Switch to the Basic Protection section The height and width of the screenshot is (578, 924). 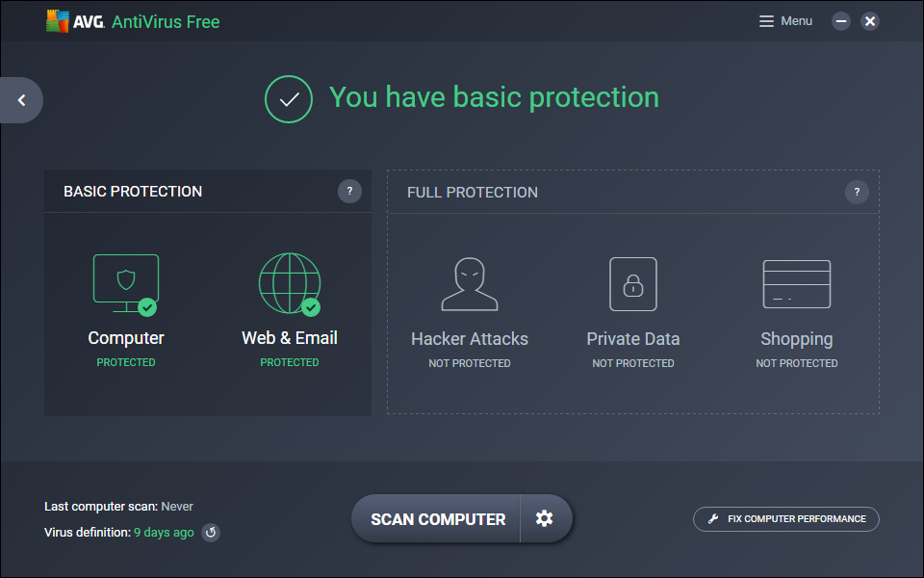pyautogui.click(x=132, y=191)
